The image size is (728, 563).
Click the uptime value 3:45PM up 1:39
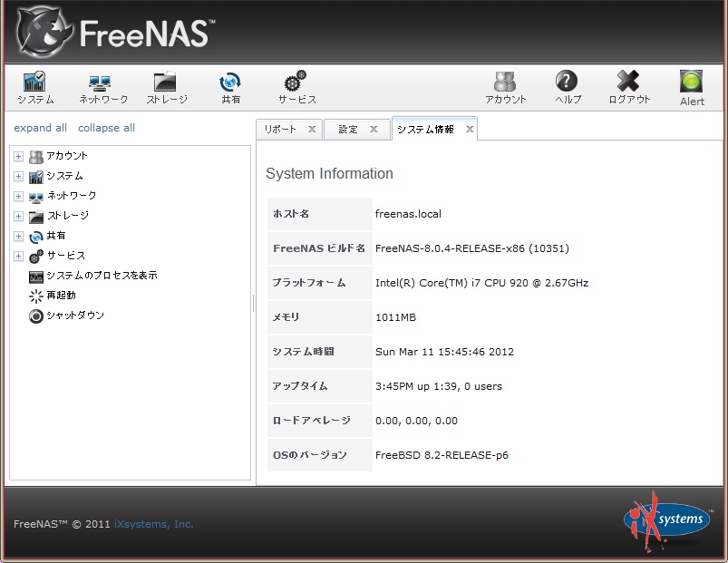pos(439,386)
